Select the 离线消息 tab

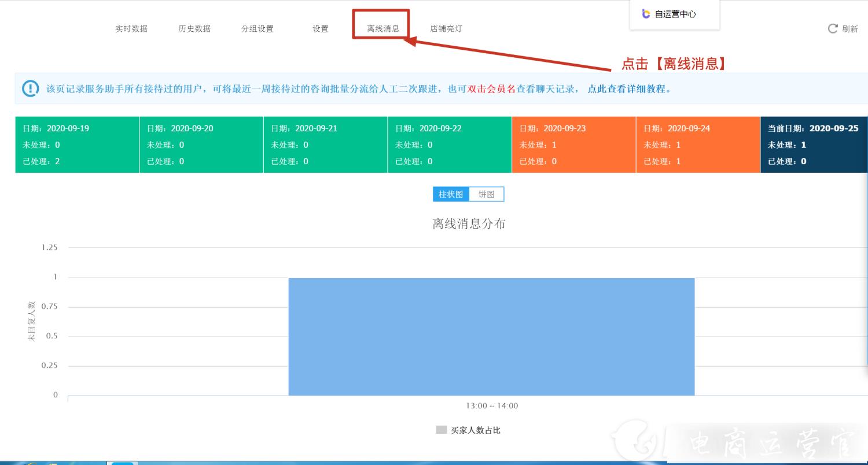point(383,29)
